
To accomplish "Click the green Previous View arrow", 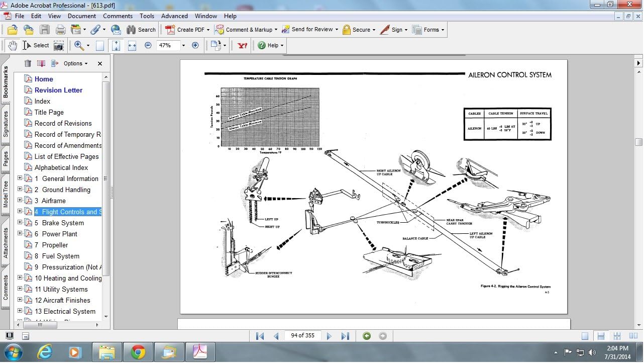I will (367, 336).
